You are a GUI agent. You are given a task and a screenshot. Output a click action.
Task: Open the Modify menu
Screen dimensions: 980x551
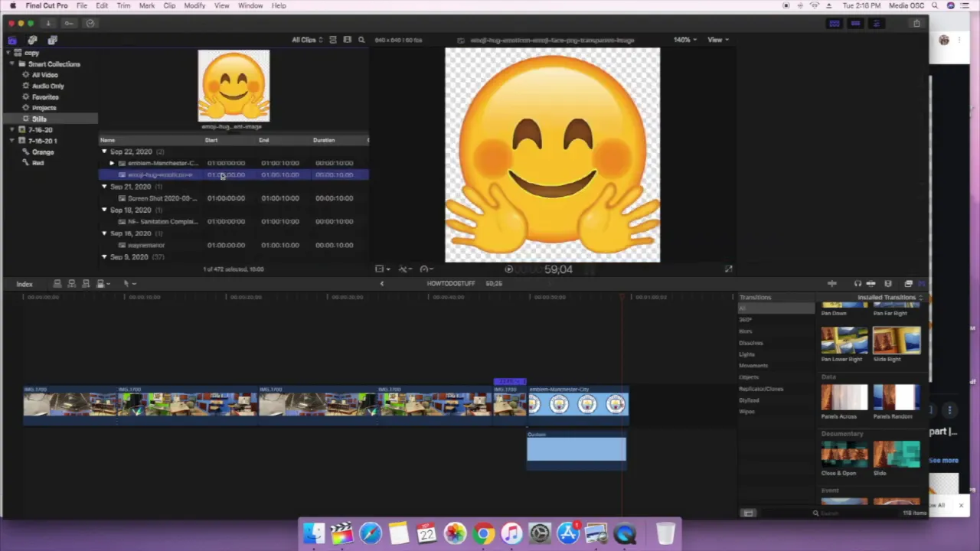[194, 5]
